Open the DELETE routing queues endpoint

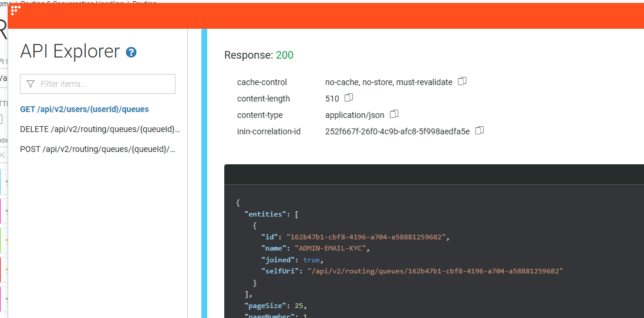(100, 129)
